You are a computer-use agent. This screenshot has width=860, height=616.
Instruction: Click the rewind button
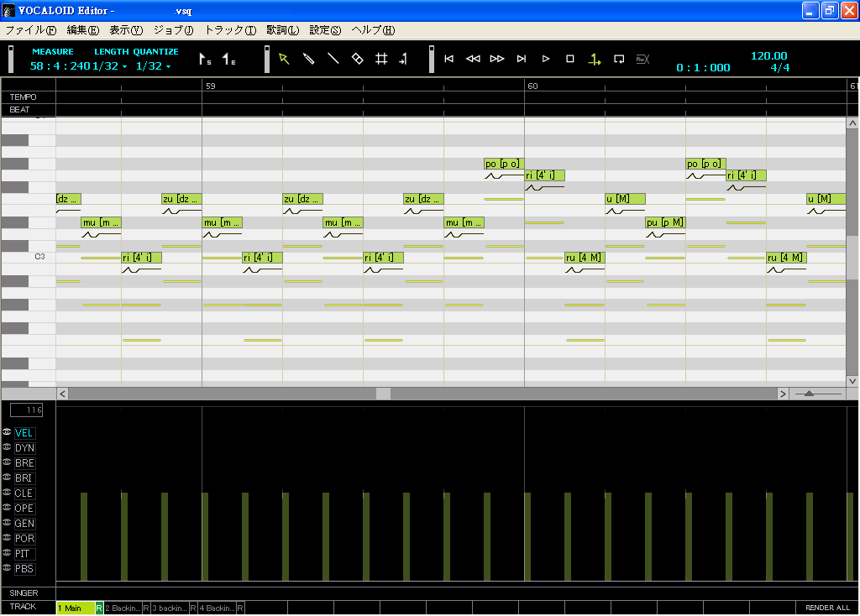[x=473, y=59]
